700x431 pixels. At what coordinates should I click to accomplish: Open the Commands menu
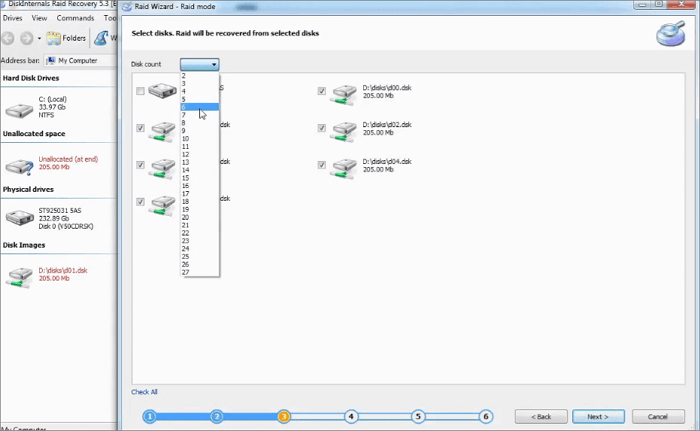click(76, 18)
